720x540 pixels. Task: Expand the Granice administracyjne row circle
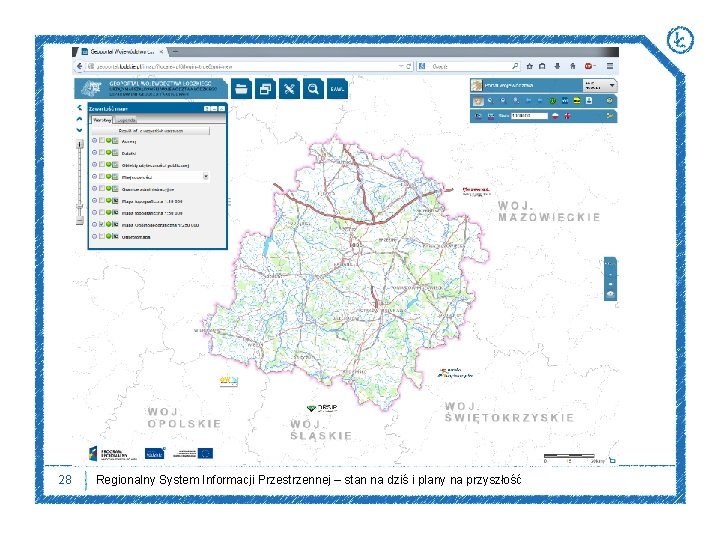95,188
